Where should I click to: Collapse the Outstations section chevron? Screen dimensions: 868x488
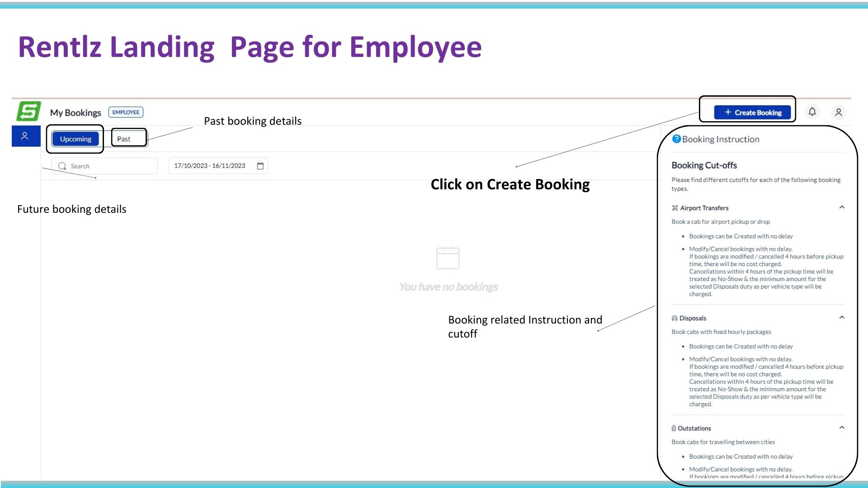(x=842, y=428)
